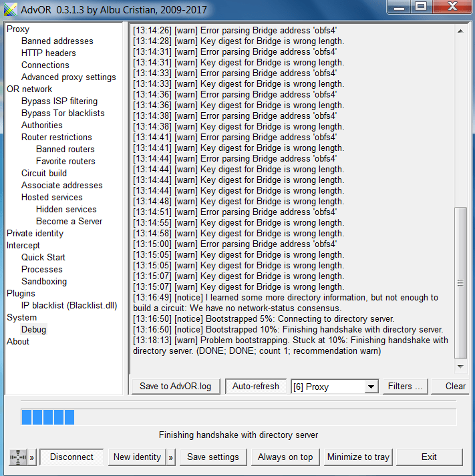Toggle the Auto-refresh button

point(255,386)
